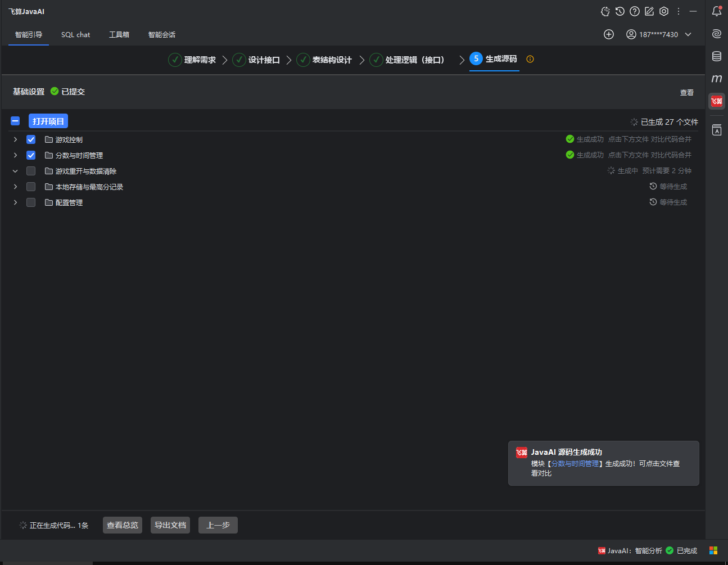Click the 正在生成代码 progress indicator
The image size is (728, 565).
click(x=54, y=525)
